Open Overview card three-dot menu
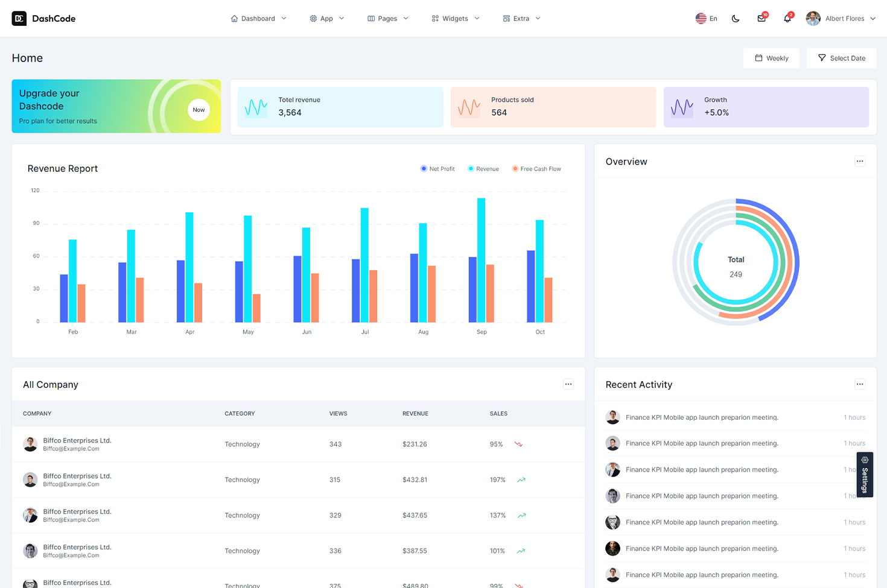This screenshot has height=588, width=887. pos(860,161)
